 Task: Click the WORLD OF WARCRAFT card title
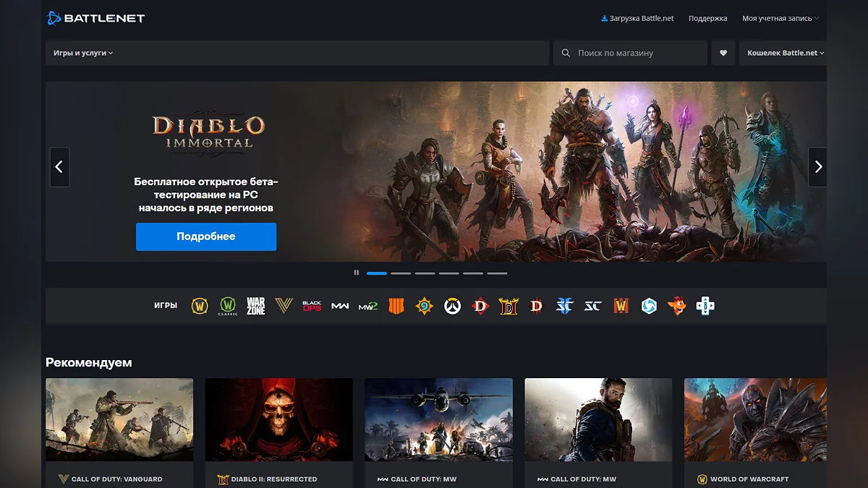(x=749, y=479)
